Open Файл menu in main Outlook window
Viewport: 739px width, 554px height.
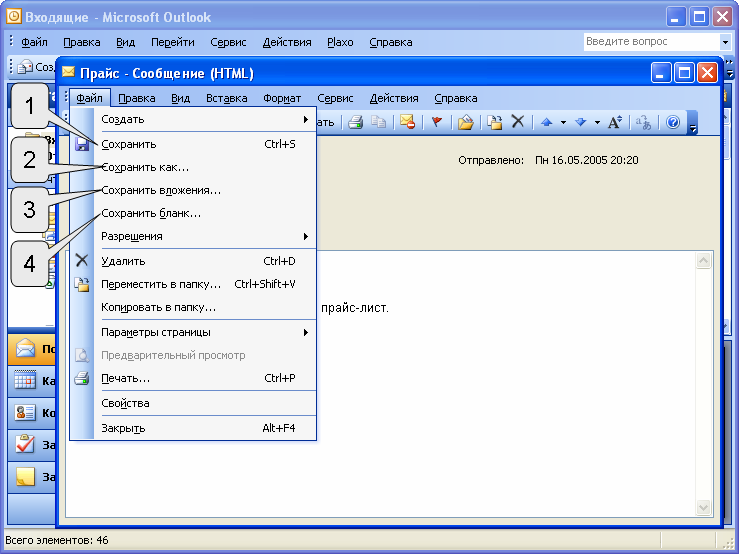click(x=34, y=42)
